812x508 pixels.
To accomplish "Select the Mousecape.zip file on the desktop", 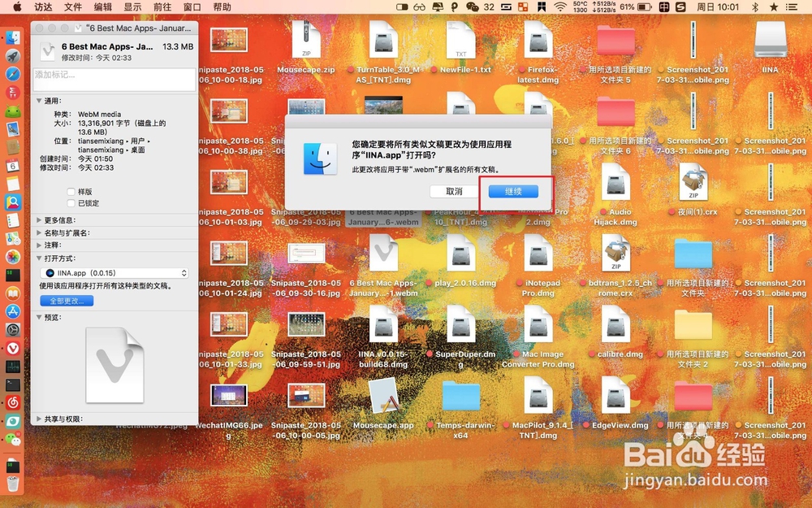I will coord(306,39).
